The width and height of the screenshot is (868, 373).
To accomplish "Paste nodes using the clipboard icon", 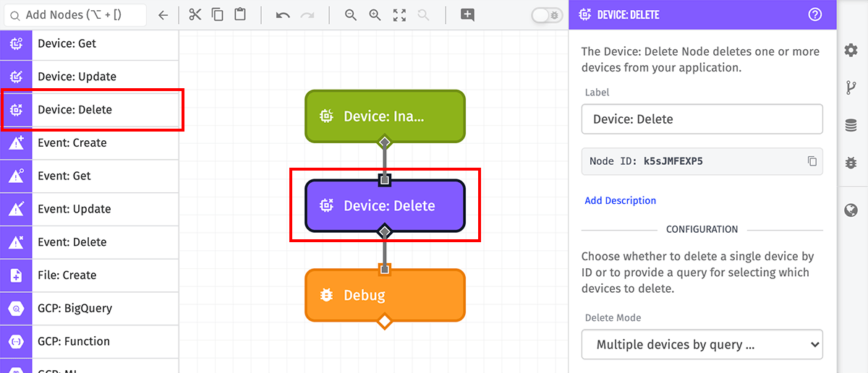I will coord(240,14).
